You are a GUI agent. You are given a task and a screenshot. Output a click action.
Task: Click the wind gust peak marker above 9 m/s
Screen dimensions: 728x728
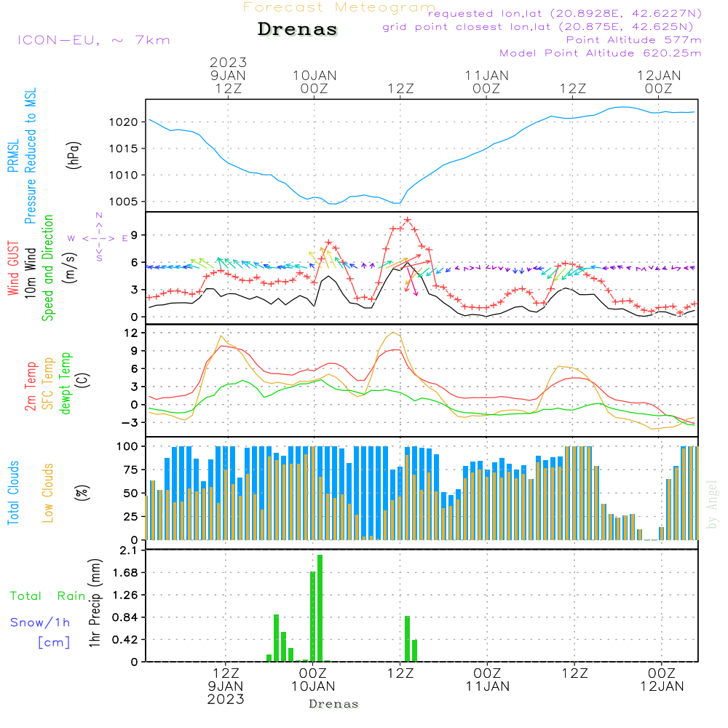(x=408, y=220)
